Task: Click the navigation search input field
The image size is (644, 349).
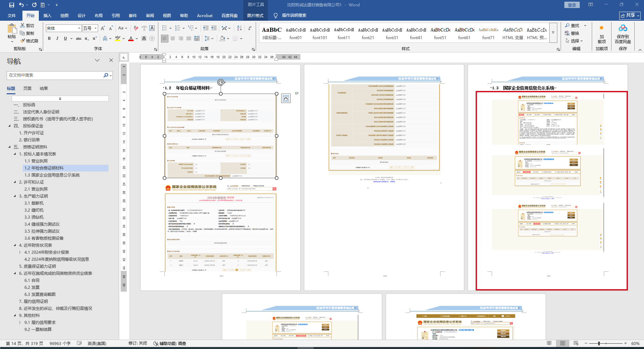Action: (55, 75)
